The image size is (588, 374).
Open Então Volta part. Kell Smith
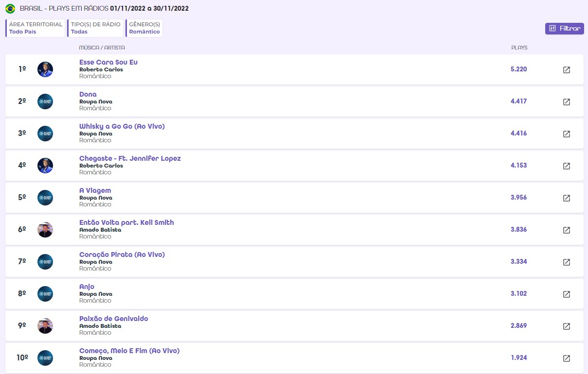coord(126,222)
